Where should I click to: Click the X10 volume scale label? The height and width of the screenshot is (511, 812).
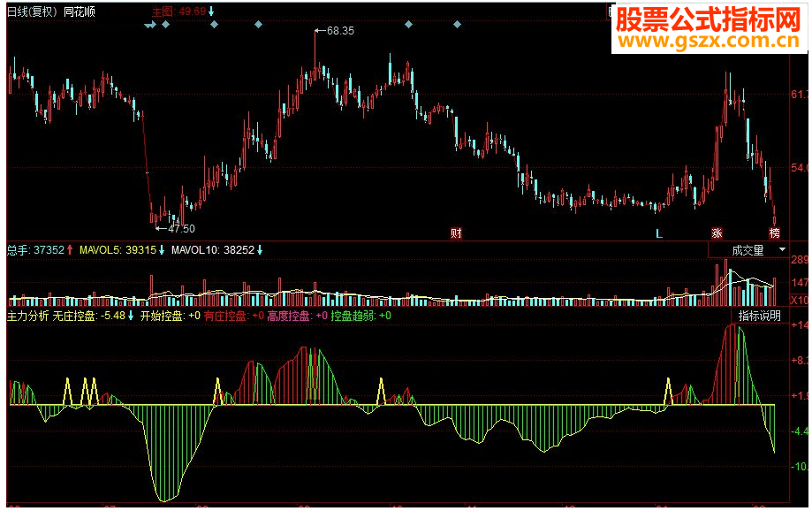click(x=800, y=300)
